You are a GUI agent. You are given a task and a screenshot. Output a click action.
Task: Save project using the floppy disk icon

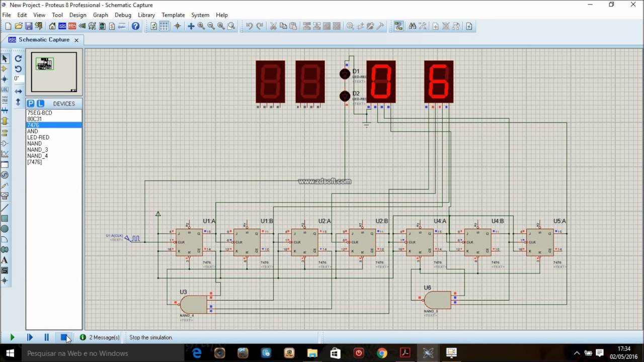click(28, 26)
